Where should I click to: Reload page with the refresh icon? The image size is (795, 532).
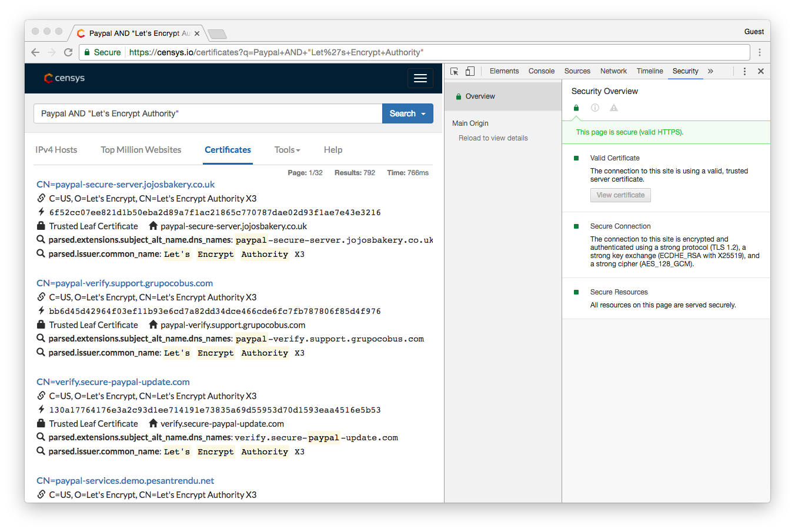click(x=68, y=52)
